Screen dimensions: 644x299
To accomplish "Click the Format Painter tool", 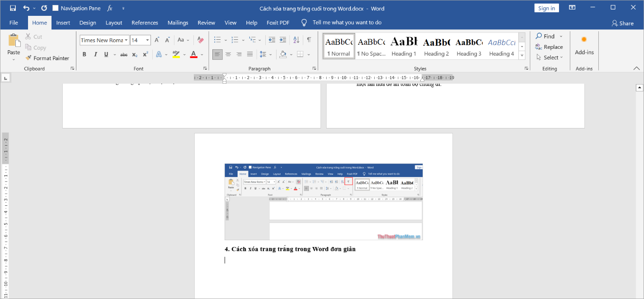I will 47,58.
